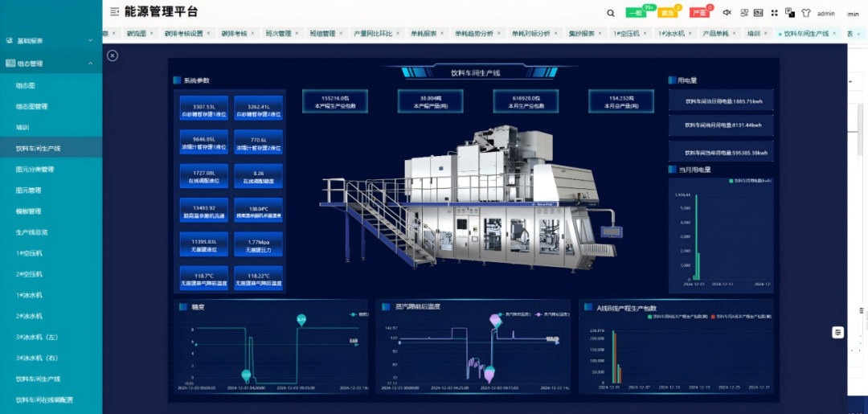Open 组态图管理 in the sidebar
Viewport: 868px width, 414px height.
(31, 106)
